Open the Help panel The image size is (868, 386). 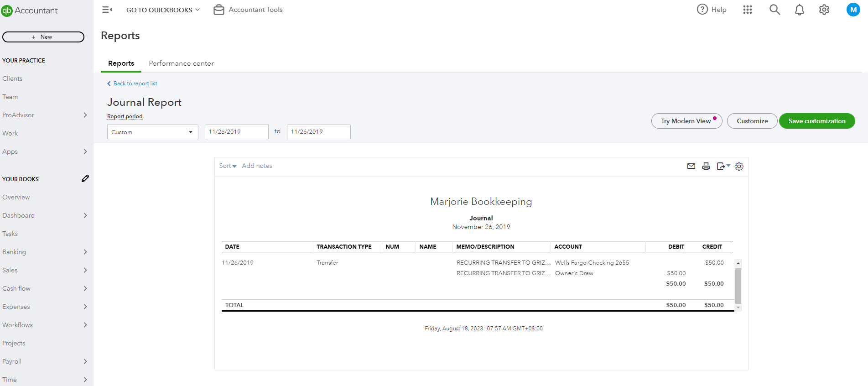point(712,10)
